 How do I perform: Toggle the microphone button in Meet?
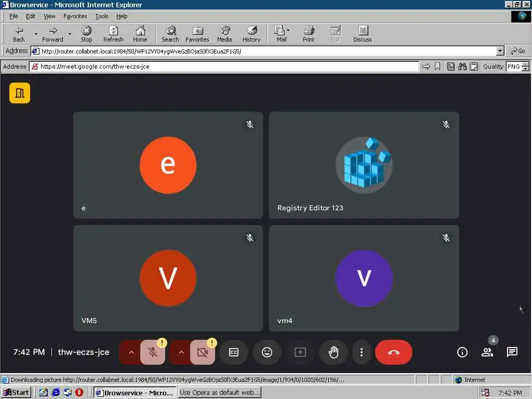(153, 352)
